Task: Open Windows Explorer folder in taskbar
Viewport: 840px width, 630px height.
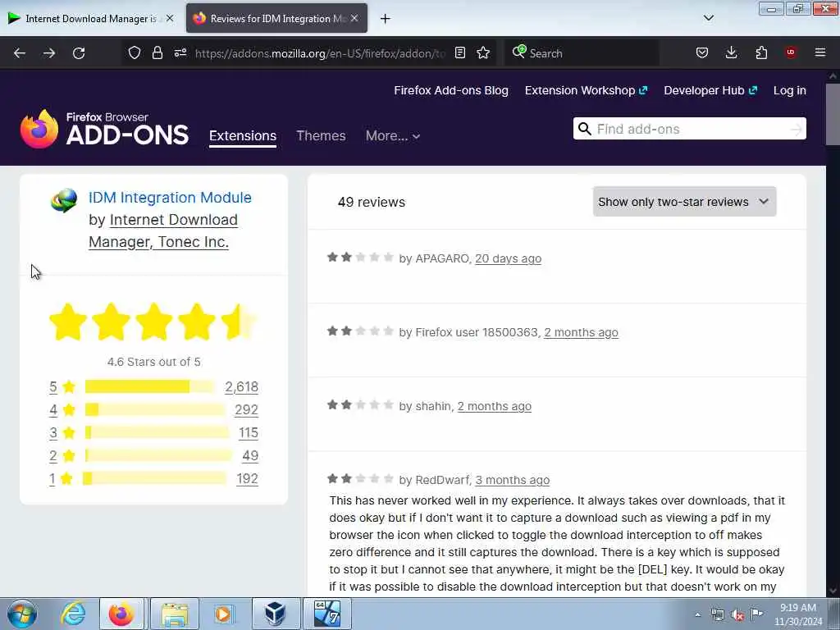Action: tap(175, 614)
